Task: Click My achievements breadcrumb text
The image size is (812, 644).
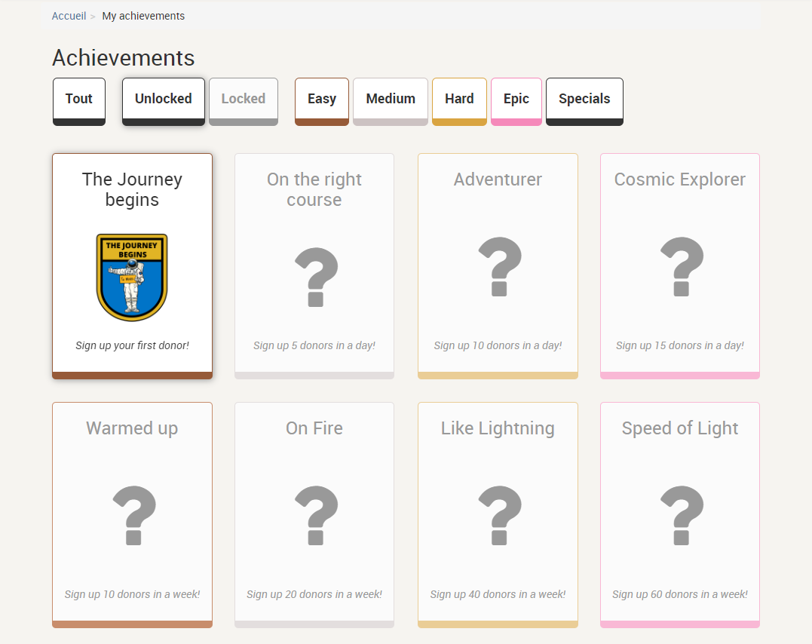Action: coord(143,16)
